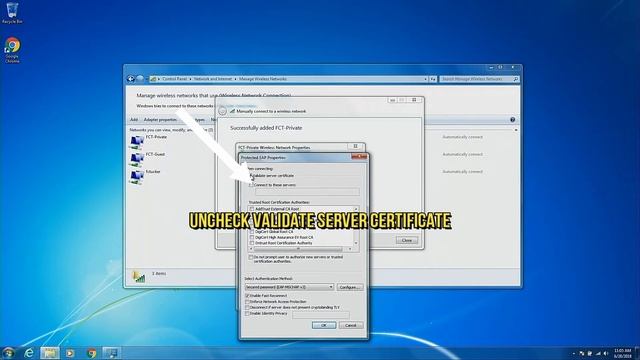Viewport: 640px width, 360px height.
Task: Click the identity privacy text field
Action: 321,314
